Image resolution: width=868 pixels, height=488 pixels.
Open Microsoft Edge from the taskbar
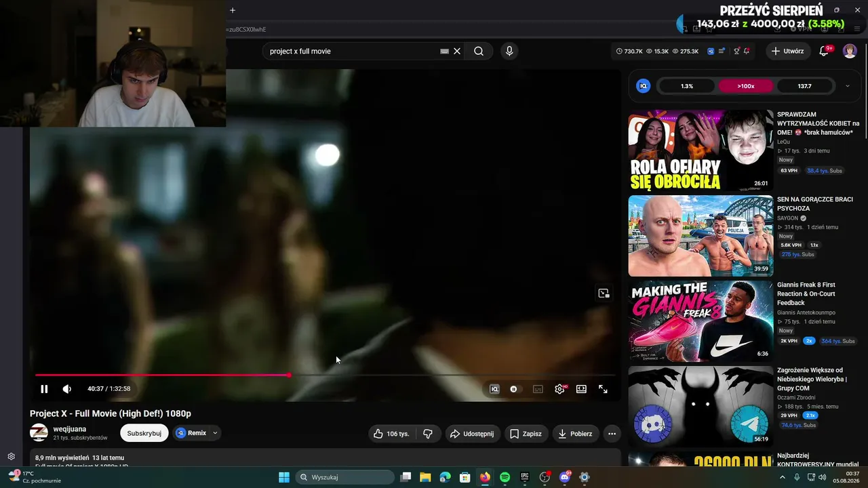(445, 477)
